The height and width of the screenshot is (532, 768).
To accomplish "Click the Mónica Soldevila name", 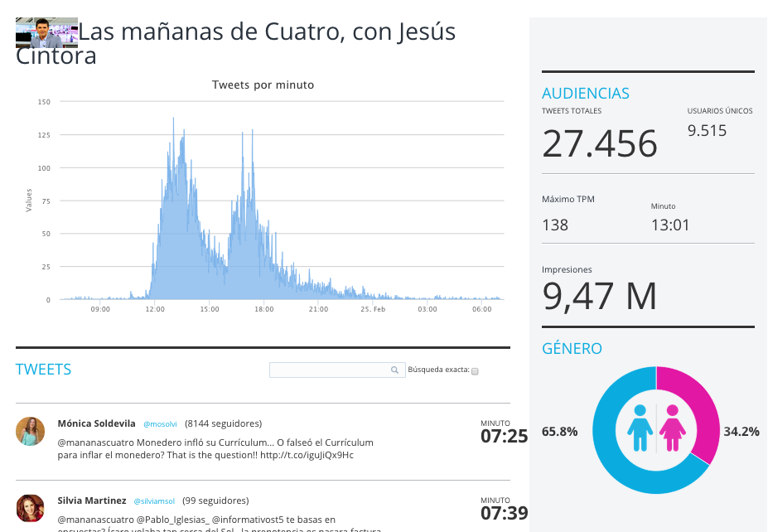I will (x=96, y=423).
